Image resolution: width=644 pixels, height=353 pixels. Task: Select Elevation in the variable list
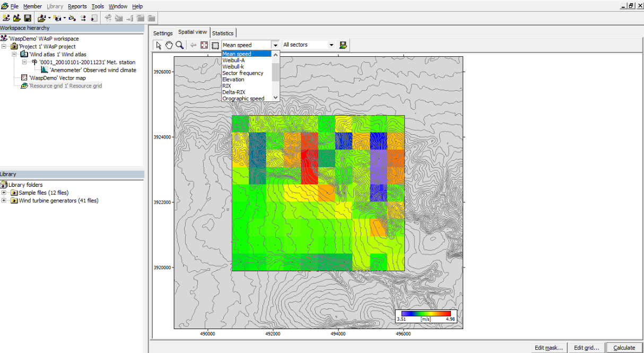pos(233,80)
